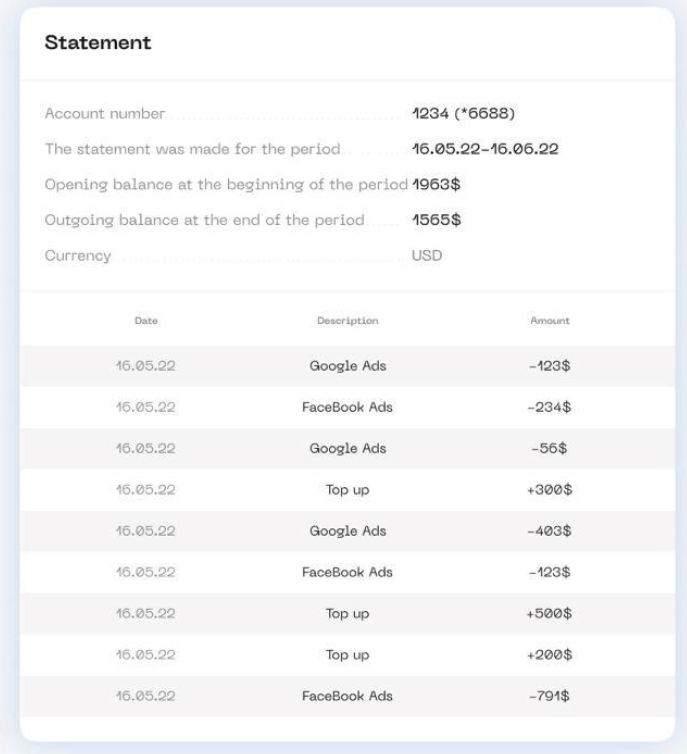Viewport: 687px width, 754px height.
Task: Click the statement period 16.05.22-16.06.22
Action: (x=484, y=149)
